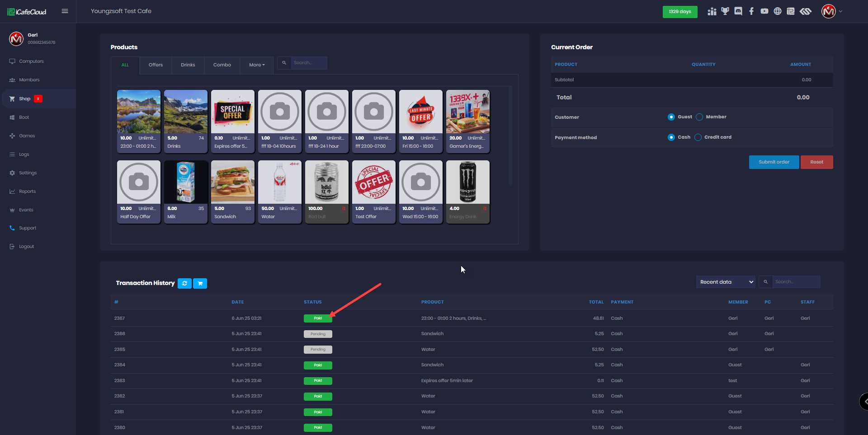Toggle the hamburger sidebar menu icon
The width and height of the screenshot is (868, 435).
click(x=65, y=11)
